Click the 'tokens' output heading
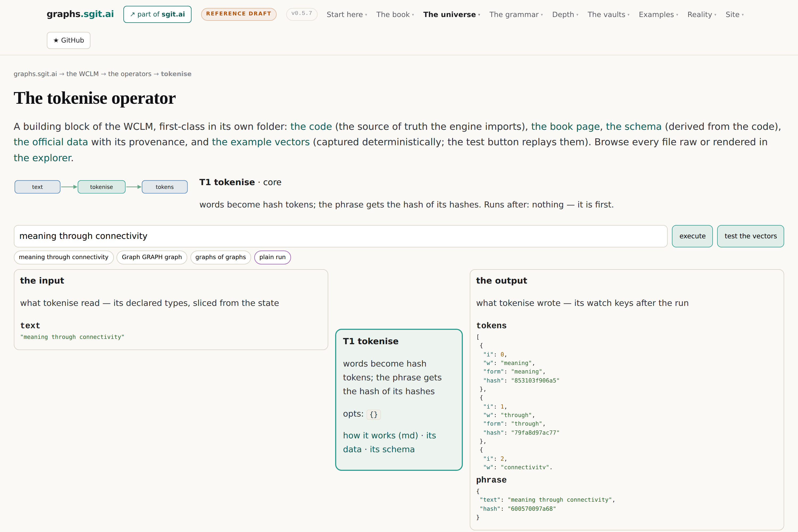798x532 pixels. [491, 326]
